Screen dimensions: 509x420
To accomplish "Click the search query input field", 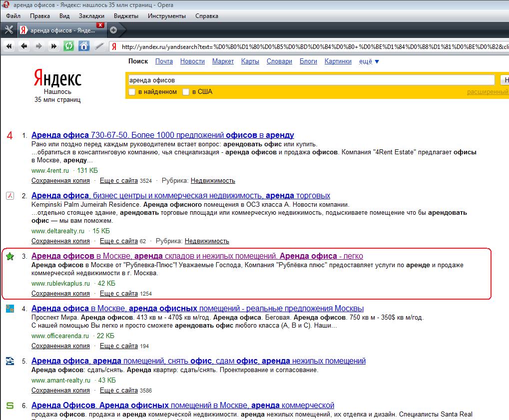I will coord(311,80).
